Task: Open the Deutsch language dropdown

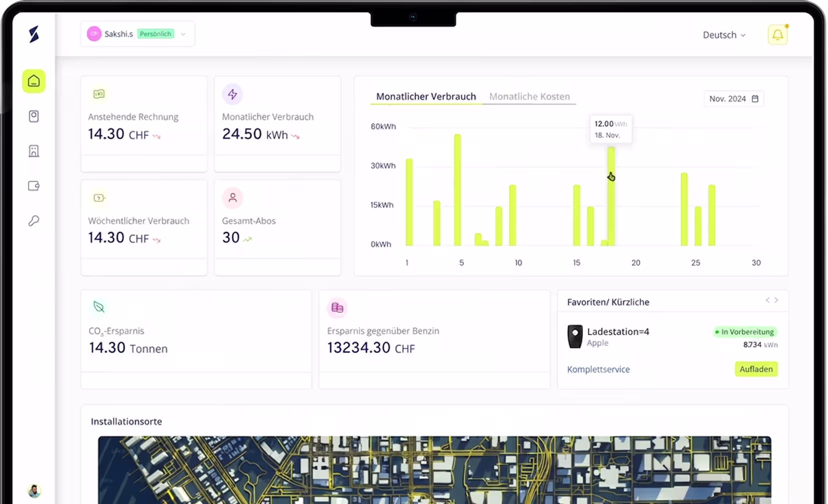Action: (724, 35)
